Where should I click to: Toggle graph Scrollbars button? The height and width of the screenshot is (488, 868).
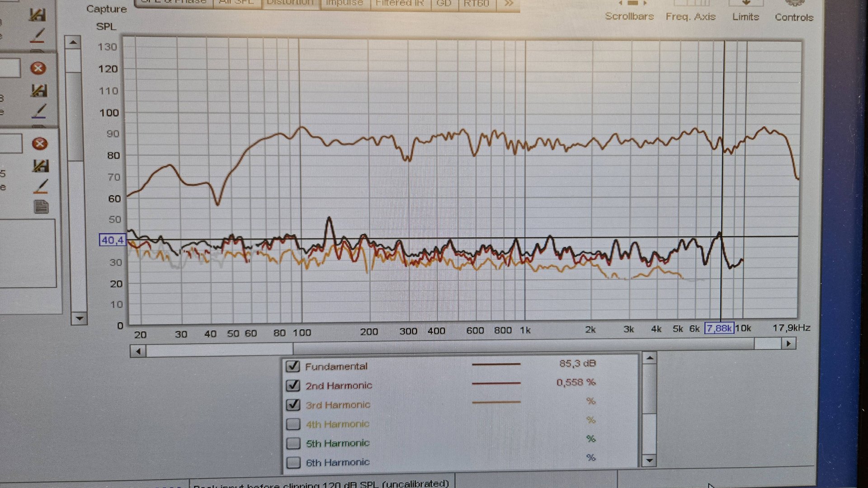tap(629, 11)
